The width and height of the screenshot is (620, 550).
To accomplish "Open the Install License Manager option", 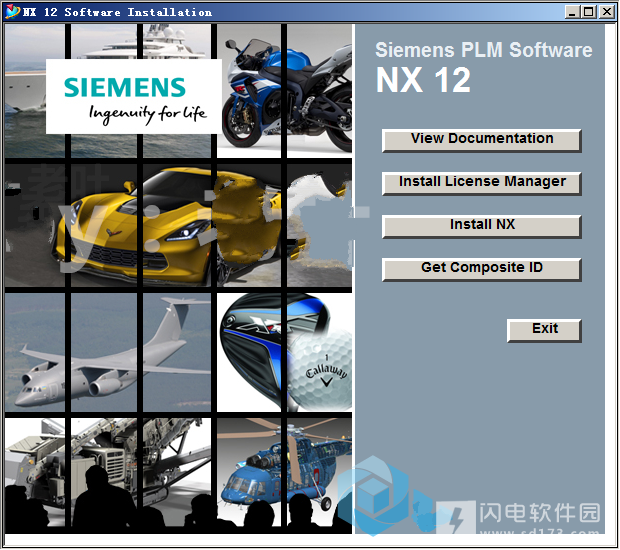I will tap(481, 183).
